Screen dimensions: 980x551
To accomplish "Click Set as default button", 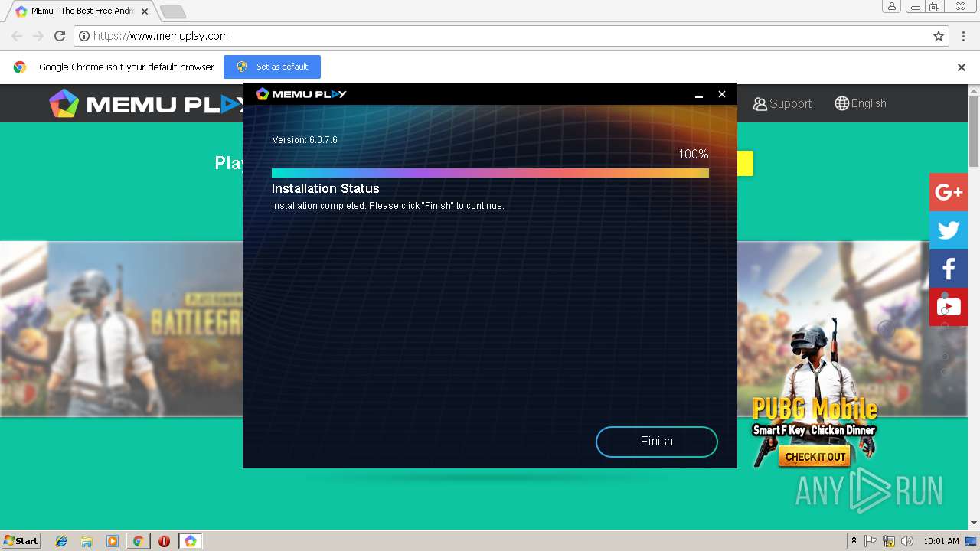I will 272,67.
